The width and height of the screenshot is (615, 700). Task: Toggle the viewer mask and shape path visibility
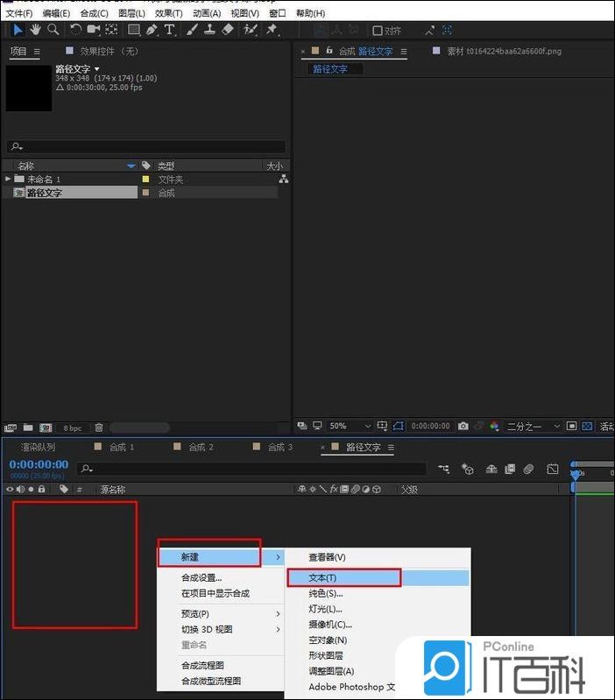coord(398,427)
